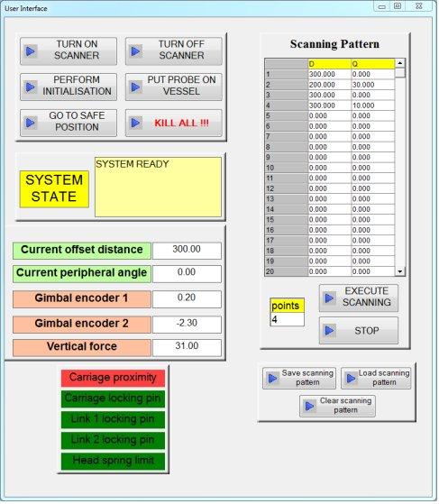This screenshot has width=439, height=504.
Task: Click scanning pattern table scroll down arrow
Action: pyautogui.click(x=400, y=271)
